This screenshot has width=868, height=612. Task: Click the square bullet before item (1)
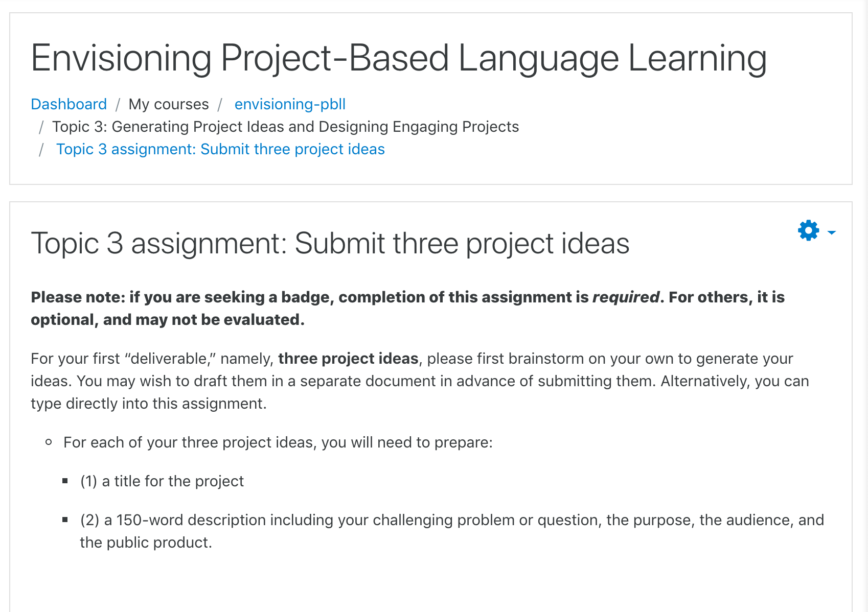coord(65,481)
